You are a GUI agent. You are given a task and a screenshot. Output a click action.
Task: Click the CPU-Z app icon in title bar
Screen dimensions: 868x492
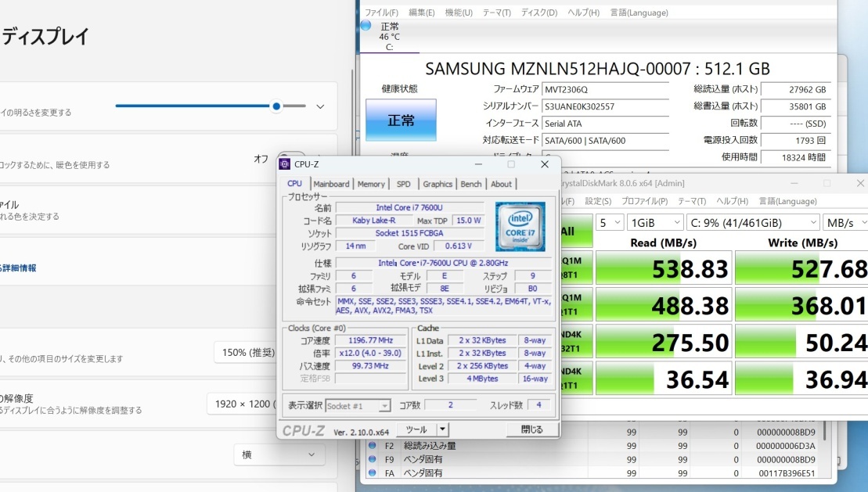[x=285, y=164]
